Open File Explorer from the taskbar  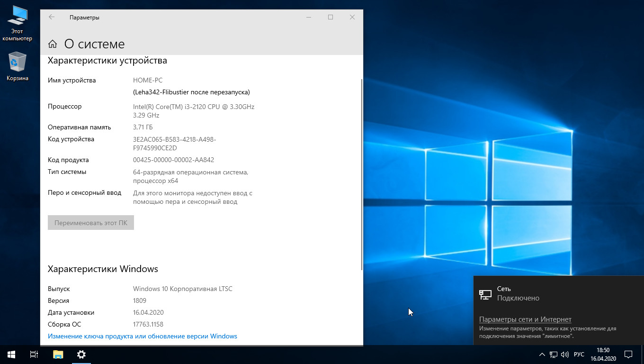tap(58, 354)
